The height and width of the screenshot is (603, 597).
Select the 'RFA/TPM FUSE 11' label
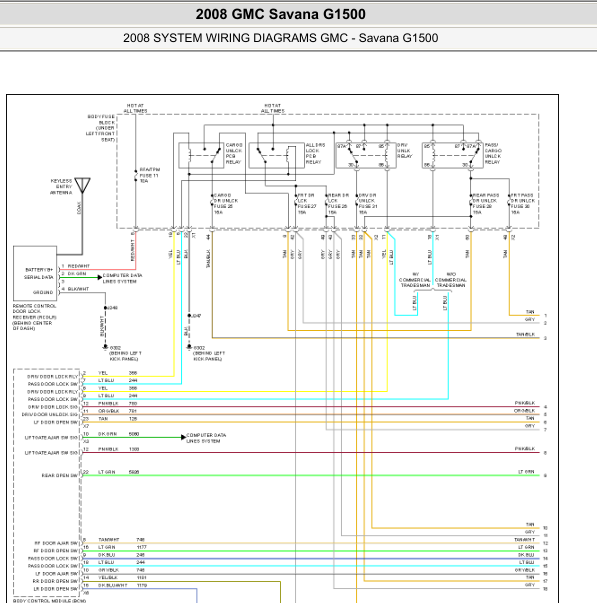pos(149,175)
